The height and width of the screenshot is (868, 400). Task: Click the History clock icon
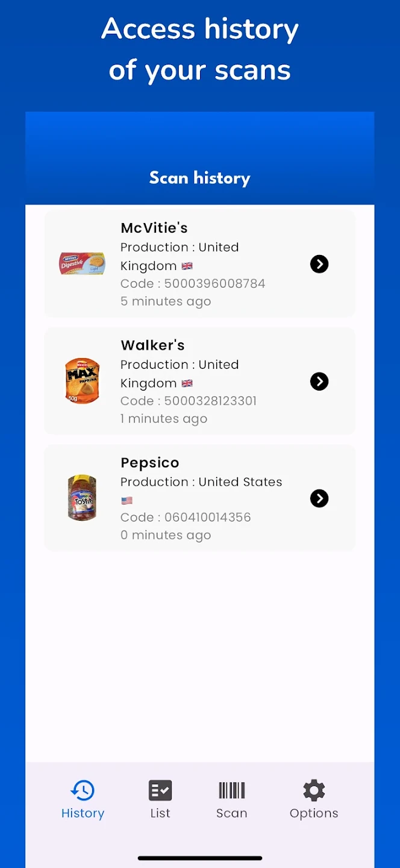click(83, 790)
